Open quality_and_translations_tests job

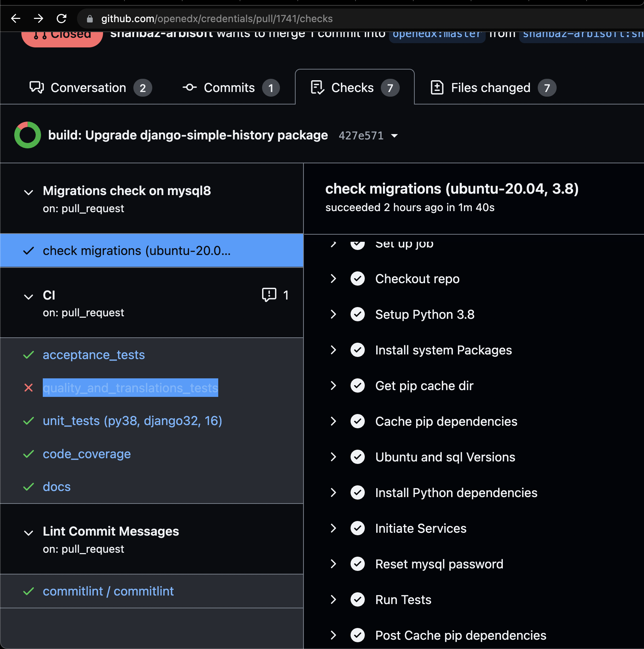[x=130, y=388]
